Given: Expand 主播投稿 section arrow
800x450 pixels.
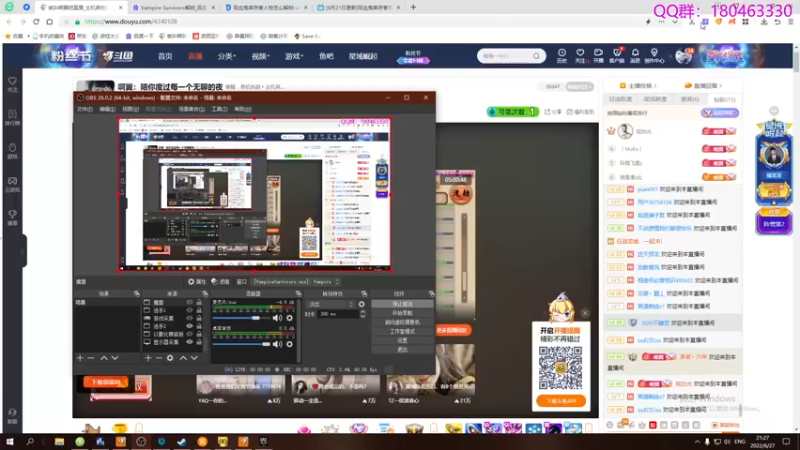Looking at the screenshot, I should tap(655, 86).
